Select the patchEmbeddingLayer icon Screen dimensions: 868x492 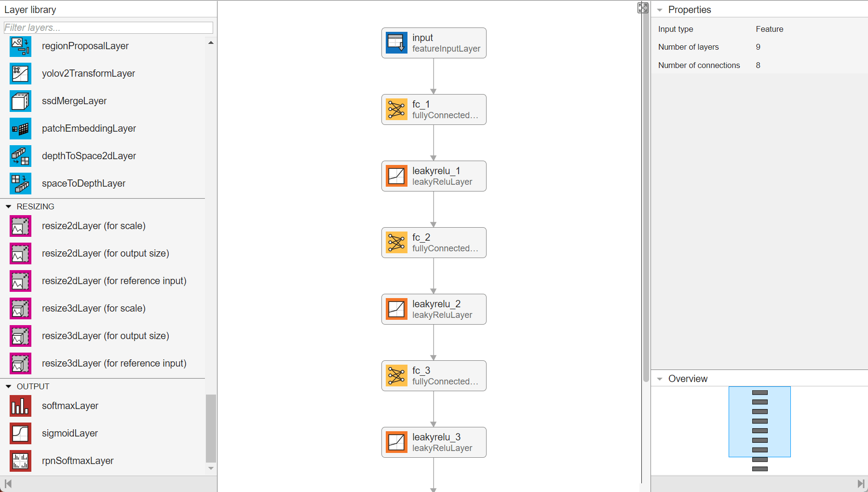coord(20,128)
